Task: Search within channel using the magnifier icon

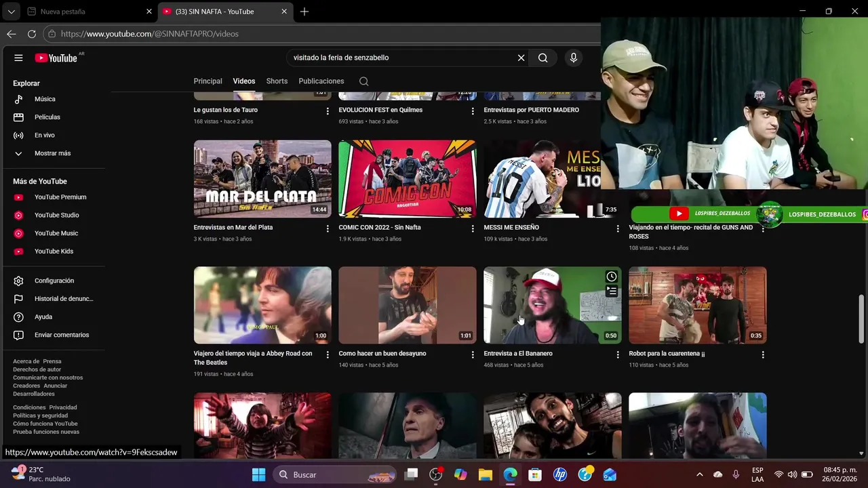Action: pyautogui.click(x=363, y=81)
